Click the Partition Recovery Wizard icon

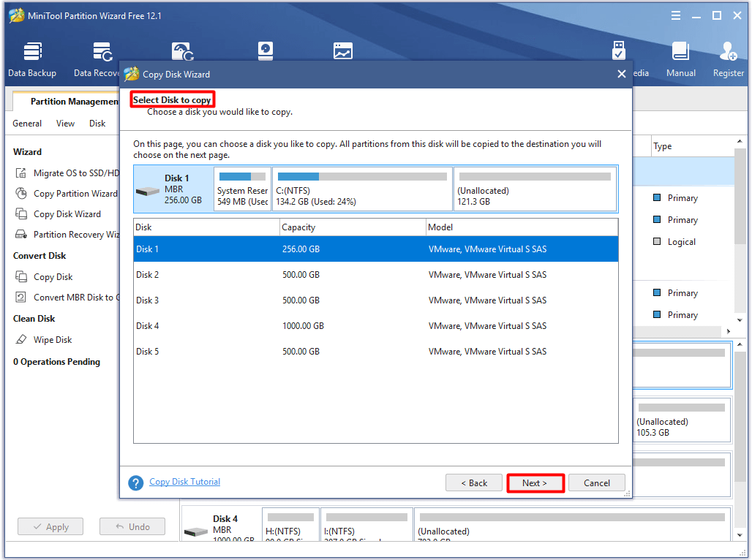[21, 235]
